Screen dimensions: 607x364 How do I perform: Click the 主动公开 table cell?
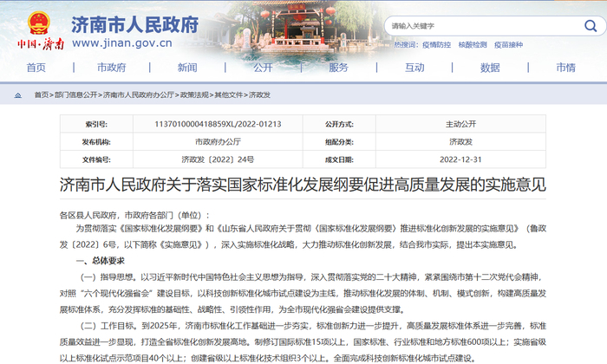coord(460,124)
